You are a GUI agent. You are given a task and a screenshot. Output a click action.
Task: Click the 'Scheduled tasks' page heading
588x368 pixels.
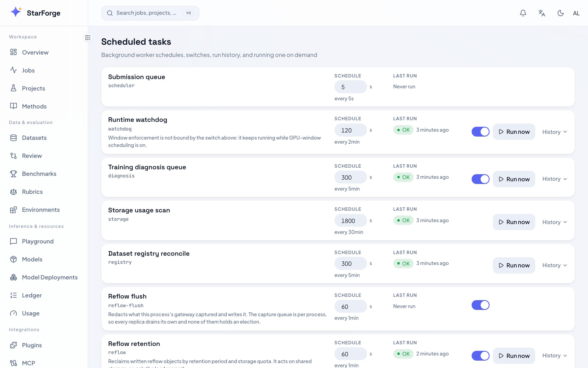tap(136, 42)
